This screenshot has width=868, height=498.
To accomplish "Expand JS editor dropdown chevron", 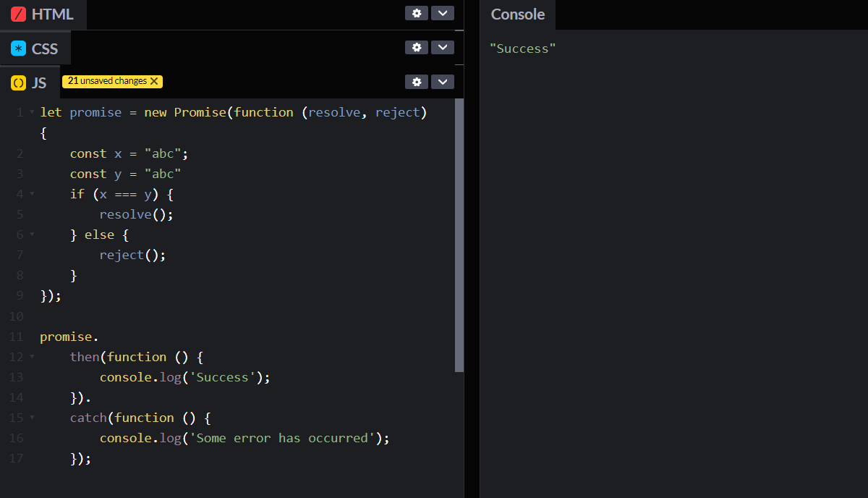I will click(443, 82).
